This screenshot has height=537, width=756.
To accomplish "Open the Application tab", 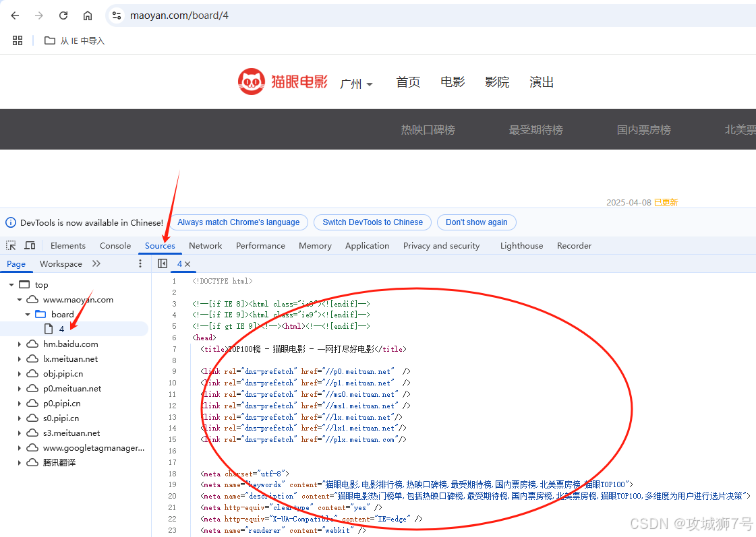I will click(x=367, y=246).
